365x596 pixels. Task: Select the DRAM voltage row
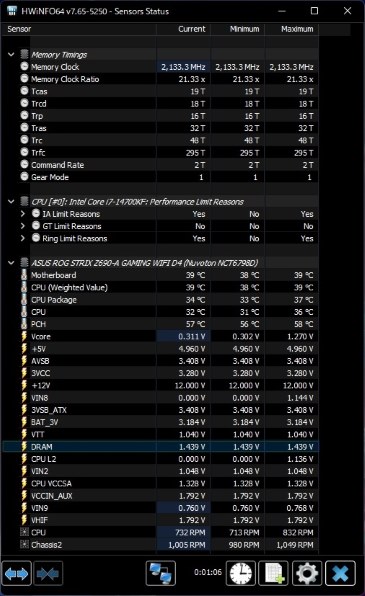(160, 447)
